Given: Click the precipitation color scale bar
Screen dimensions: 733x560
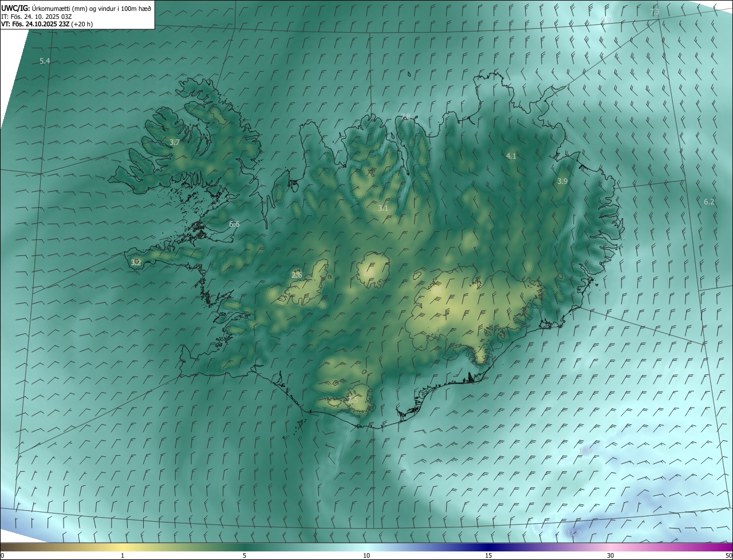Looking at the screenshot, I should pyautogui.click(x=366, y=547).
